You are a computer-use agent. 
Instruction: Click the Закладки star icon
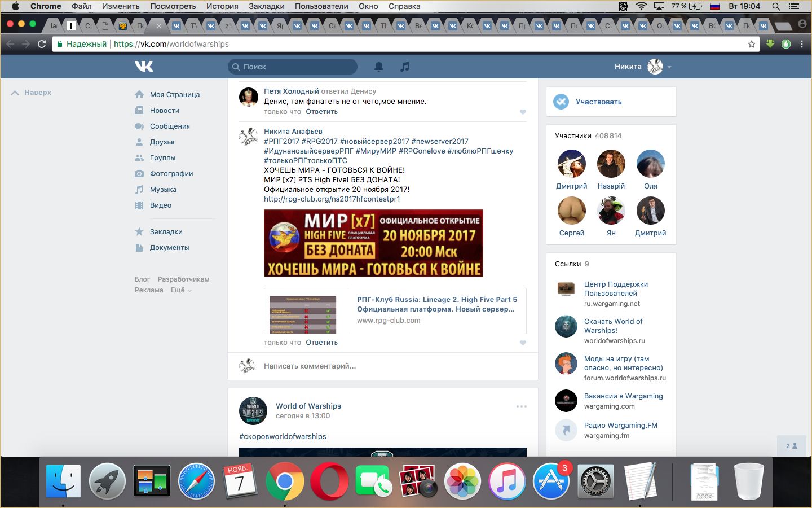pyautogui.click(x=139, y=231)
